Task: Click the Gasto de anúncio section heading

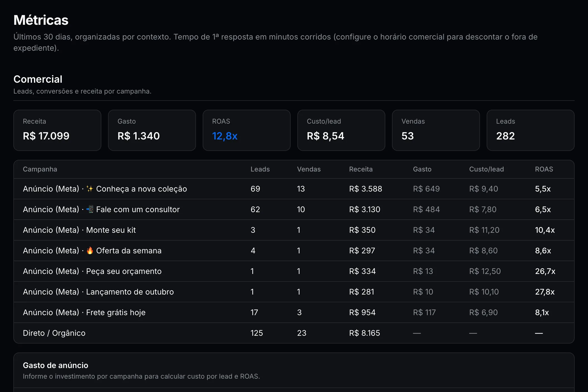Action: pos(55,365)
